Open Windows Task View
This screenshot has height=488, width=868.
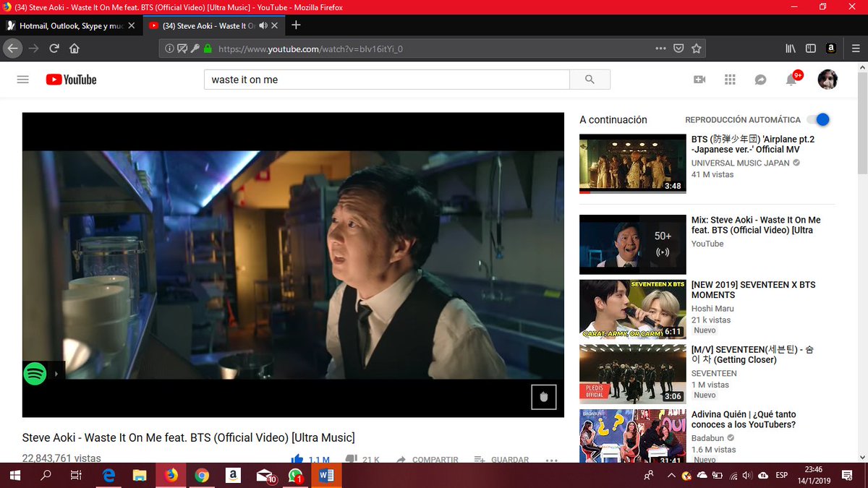76,476
